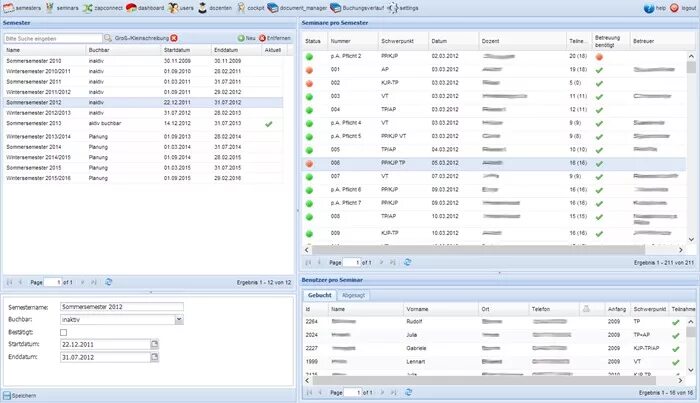700x403 pixels.
Task: Toggle Aktuell check on Sommersemester 2013
Action: point(269,124)
